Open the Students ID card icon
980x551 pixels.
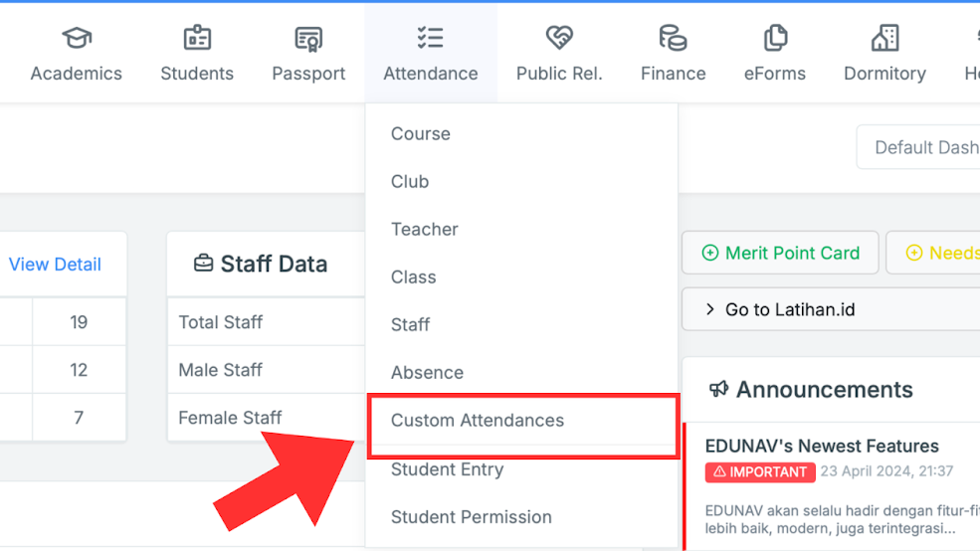(197, 39)
